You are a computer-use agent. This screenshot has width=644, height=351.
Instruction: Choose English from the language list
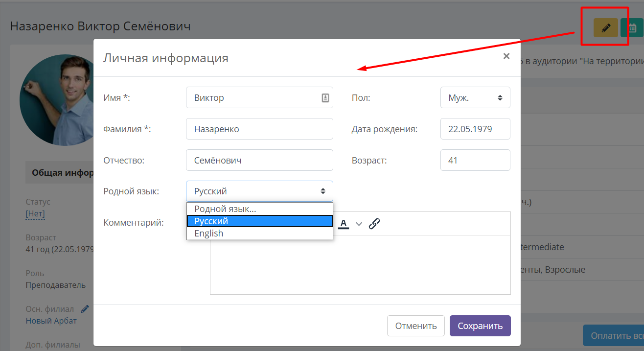point(260,234)
